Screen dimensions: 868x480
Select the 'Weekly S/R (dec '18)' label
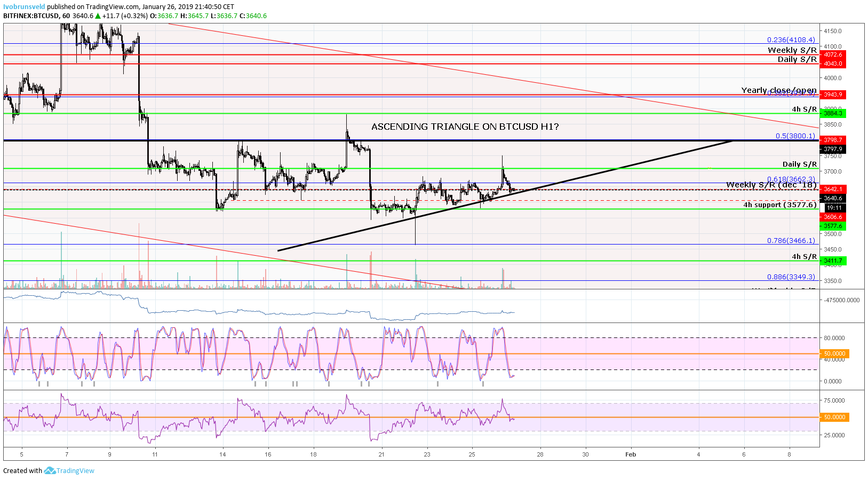(771, 185)
